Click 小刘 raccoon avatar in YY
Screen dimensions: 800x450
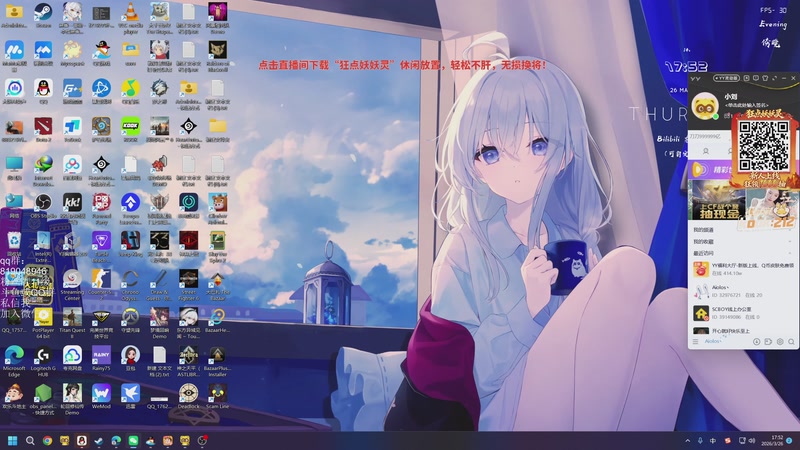coord(705,106)
